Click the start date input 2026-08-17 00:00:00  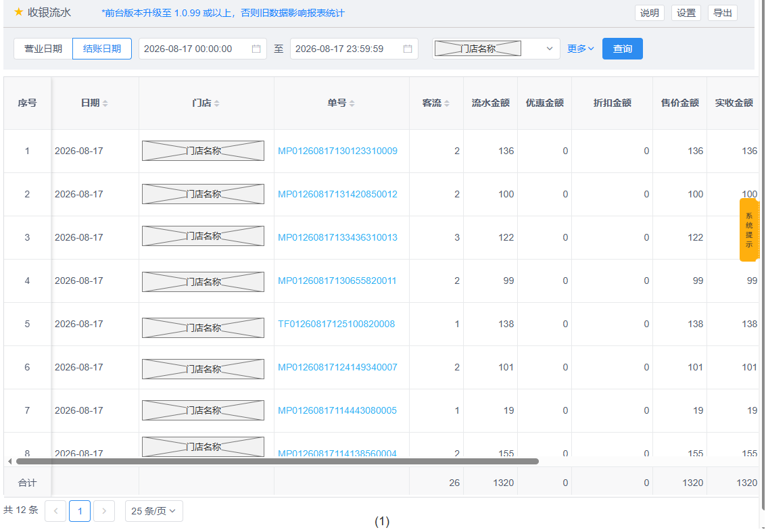pos(203,49)
